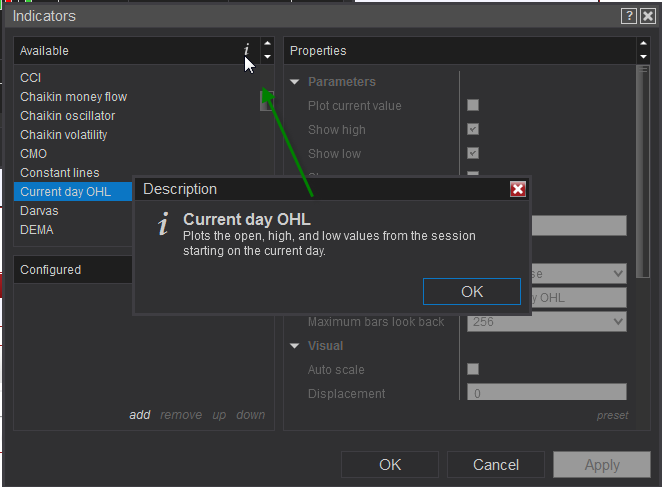Image resolution: width=664 pixels, height=487 pixels.
Task: Click the Cancel button
Action: pos(496,464)
